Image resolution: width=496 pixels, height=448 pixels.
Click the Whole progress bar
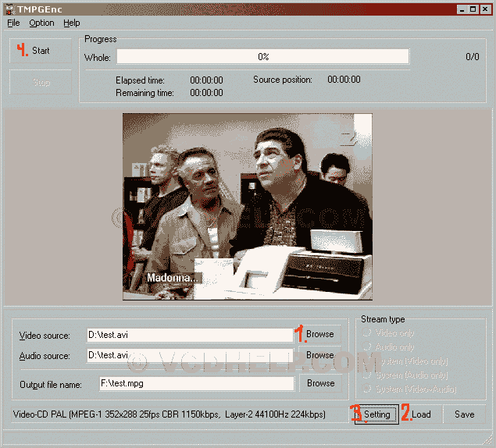[x=263, y=57]
